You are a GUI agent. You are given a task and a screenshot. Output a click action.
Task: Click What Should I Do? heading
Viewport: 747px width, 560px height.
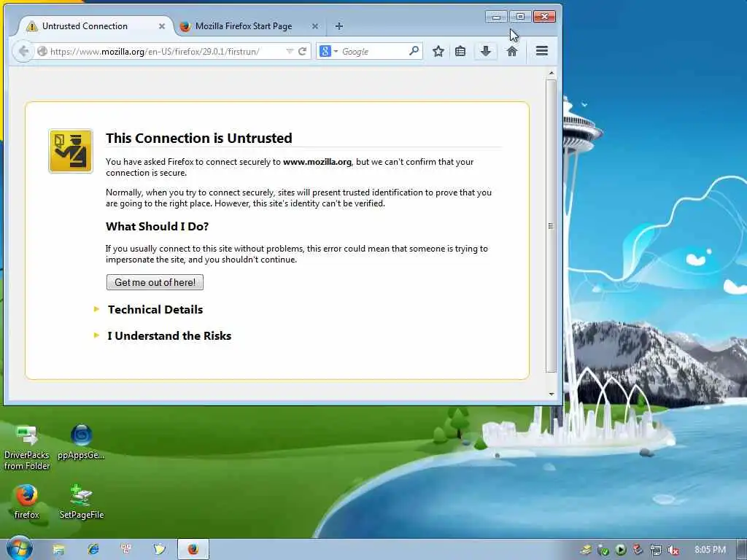coord(158,226)
